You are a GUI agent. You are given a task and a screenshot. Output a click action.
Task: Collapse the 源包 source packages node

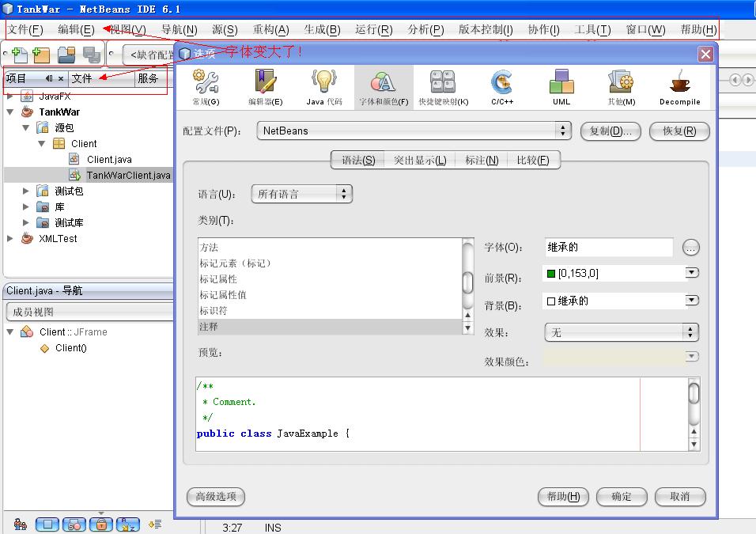pos(26,128)
